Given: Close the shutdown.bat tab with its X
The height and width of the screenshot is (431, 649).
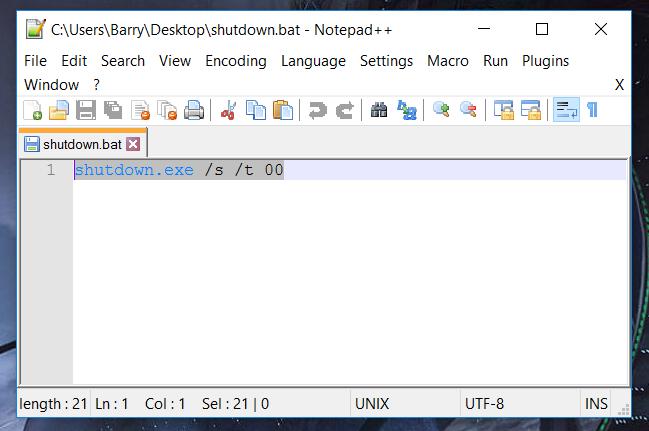Looking at the screenshot, I should (x=133, y=144).
